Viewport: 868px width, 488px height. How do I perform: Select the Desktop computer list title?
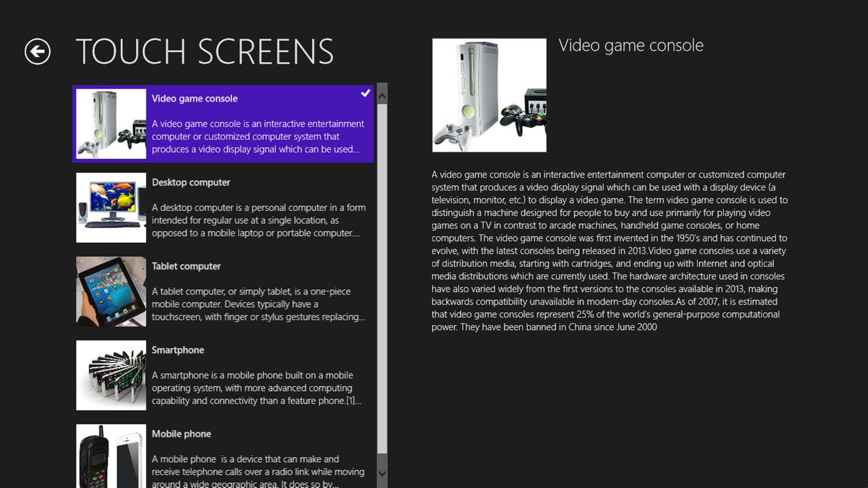(191, 183)
